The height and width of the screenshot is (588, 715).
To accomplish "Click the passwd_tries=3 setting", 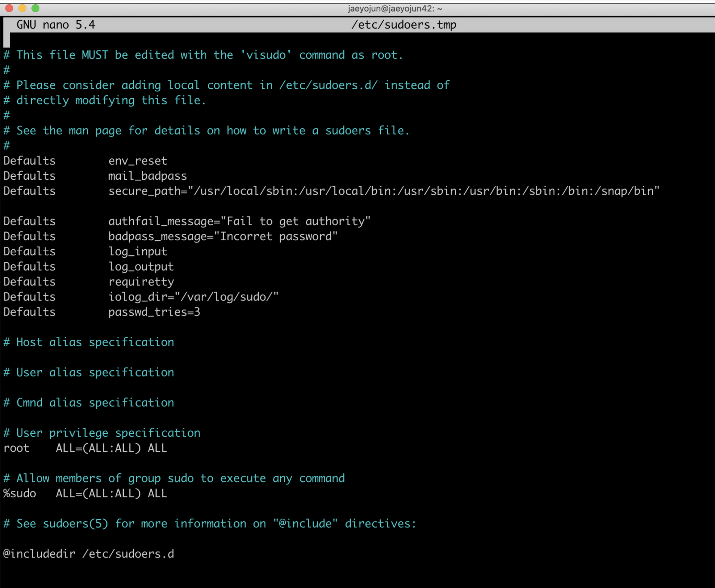I will coord(154,312).
